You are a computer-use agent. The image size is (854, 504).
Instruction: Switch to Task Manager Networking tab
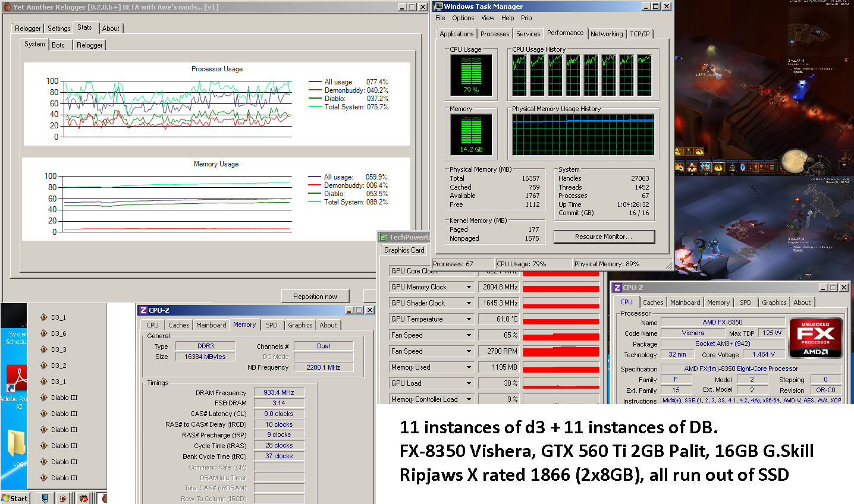pyautogui.click(x=607, y=34)
